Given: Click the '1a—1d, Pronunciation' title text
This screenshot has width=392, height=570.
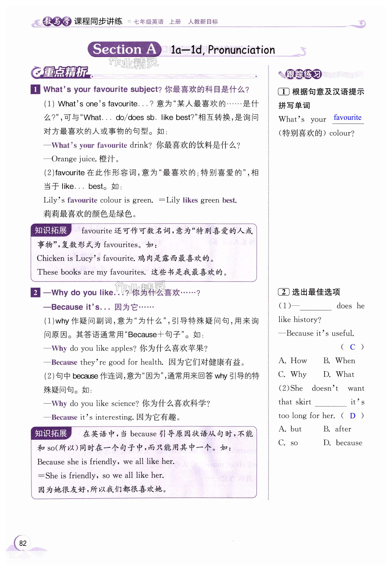Looking at the screenshot, I should pos(222,50).
